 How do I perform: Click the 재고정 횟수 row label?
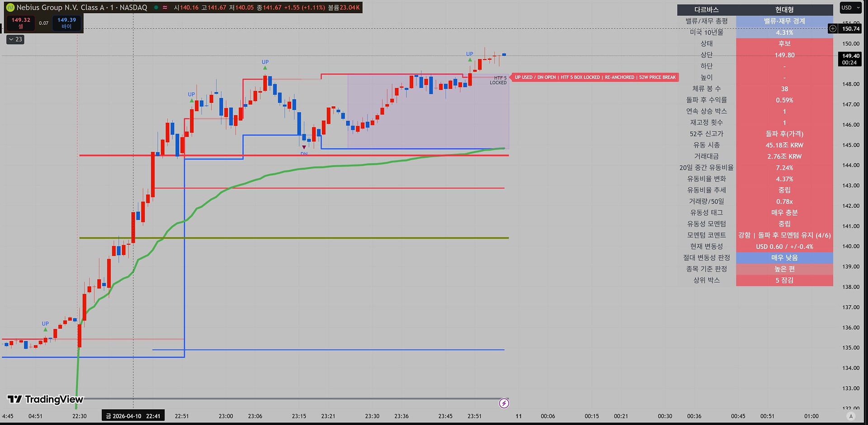tap(707, 122)
